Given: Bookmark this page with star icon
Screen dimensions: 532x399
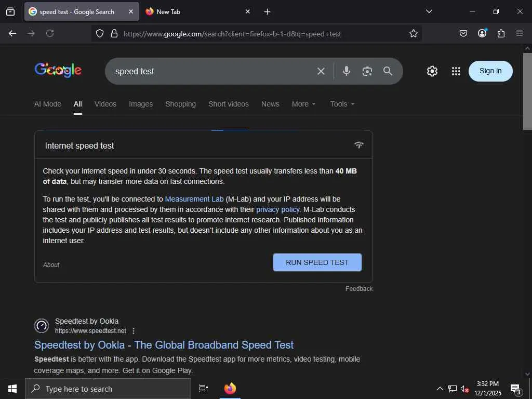Looking at the screenshot, I should [x=413, y=33].
